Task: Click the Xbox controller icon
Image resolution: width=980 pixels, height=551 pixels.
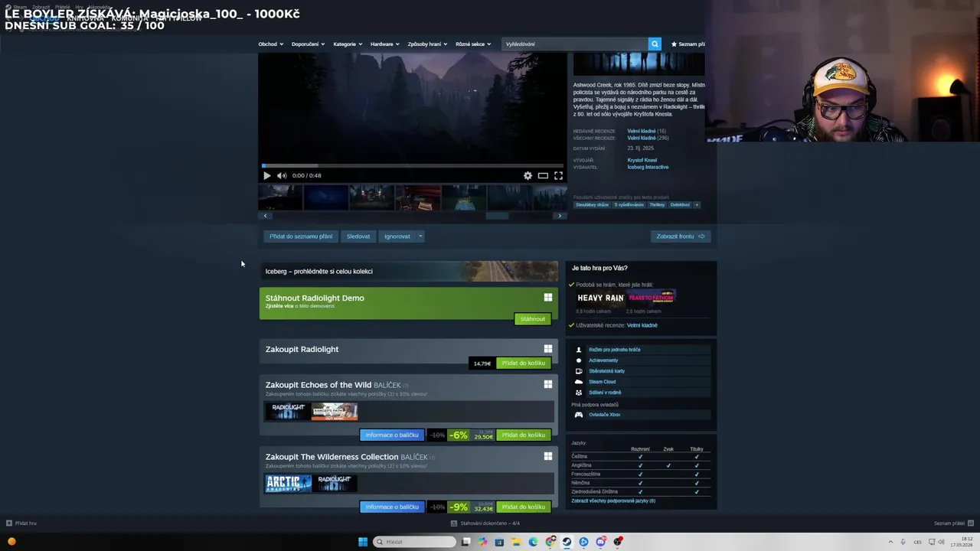Action: tap(579, 415)
